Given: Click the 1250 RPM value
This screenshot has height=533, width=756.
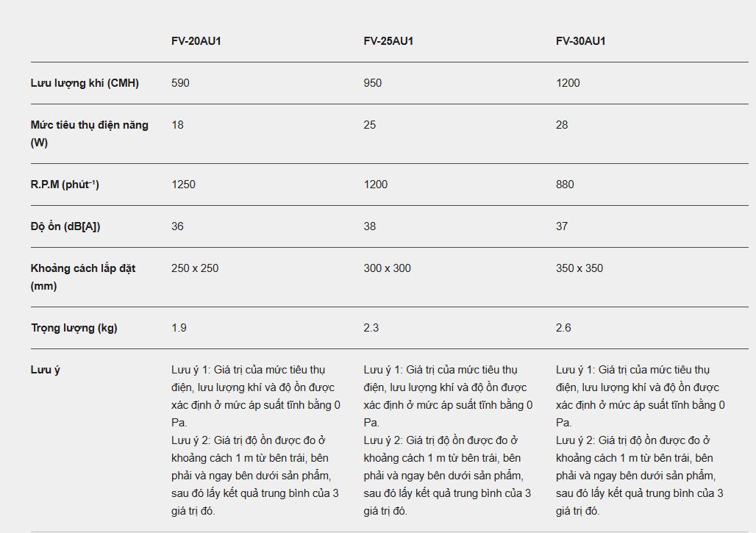Looking at the screenshot, I should click(x=183, y=185).
